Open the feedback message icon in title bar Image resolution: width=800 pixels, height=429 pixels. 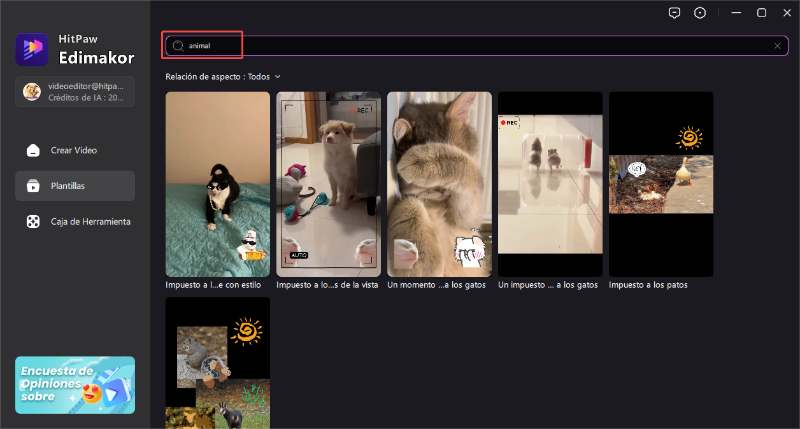coord(674,13)
